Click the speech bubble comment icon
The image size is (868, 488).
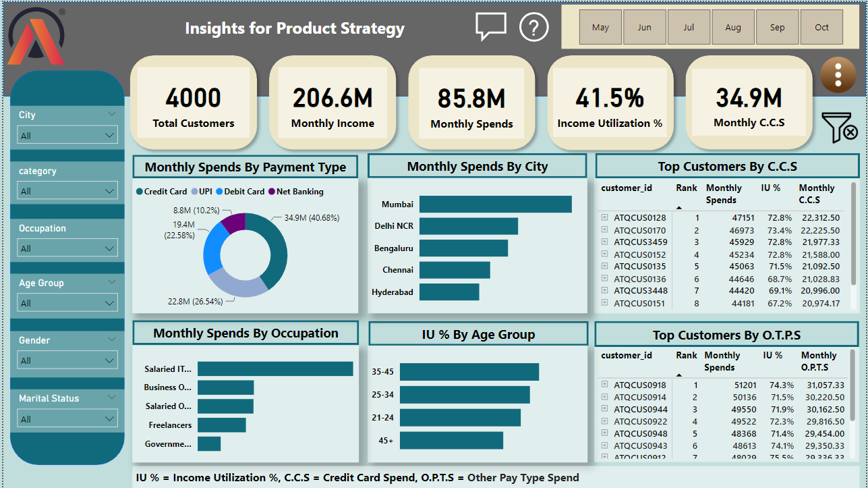point(490,26)
